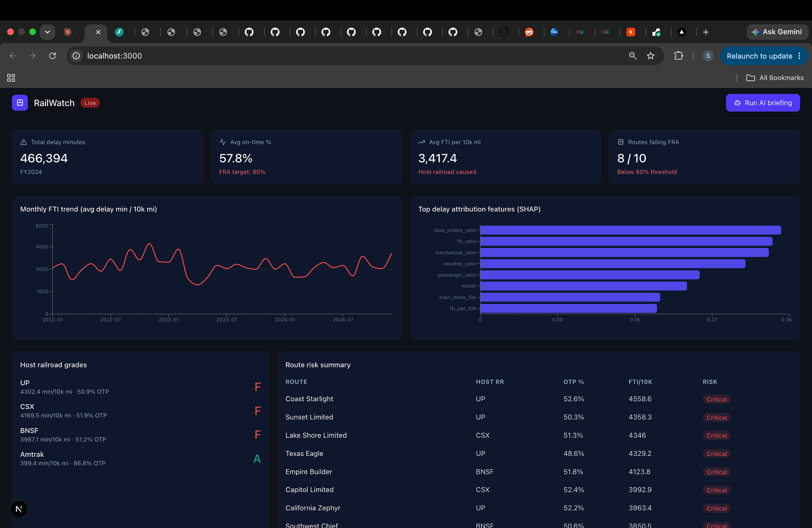Go back to the previous page
This screenshot has width=812, height=528.
coord(13,56)
